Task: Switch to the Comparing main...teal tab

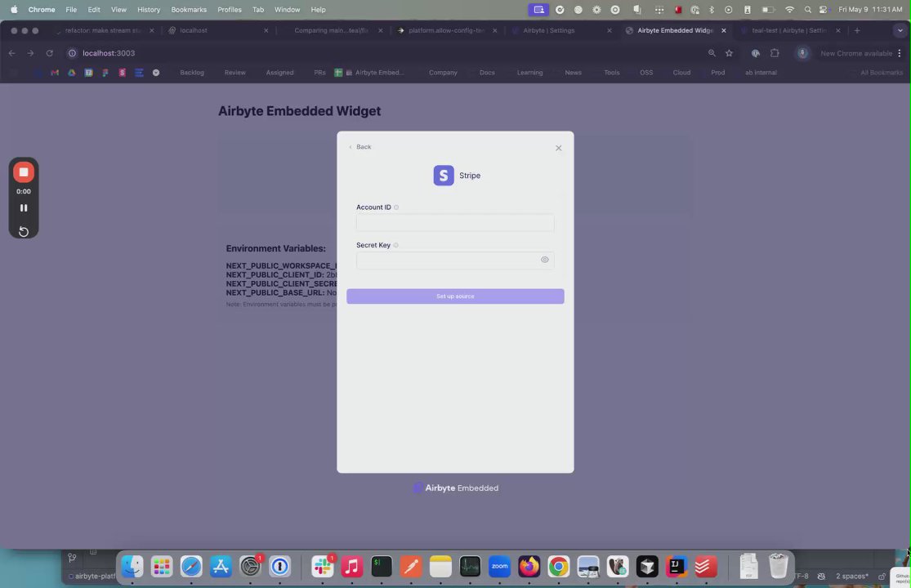Action: 333,30
